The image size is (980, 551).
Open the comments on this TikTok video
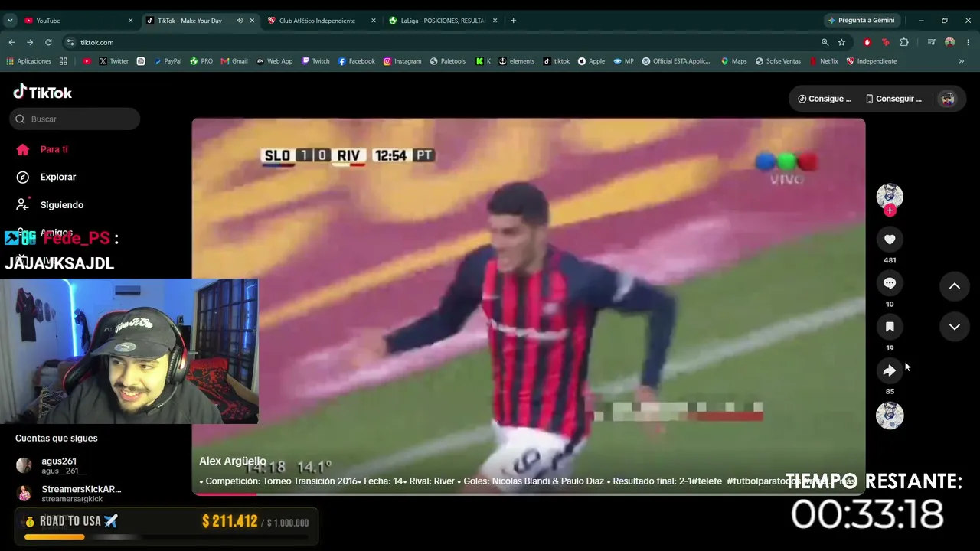tap(890, 283)
